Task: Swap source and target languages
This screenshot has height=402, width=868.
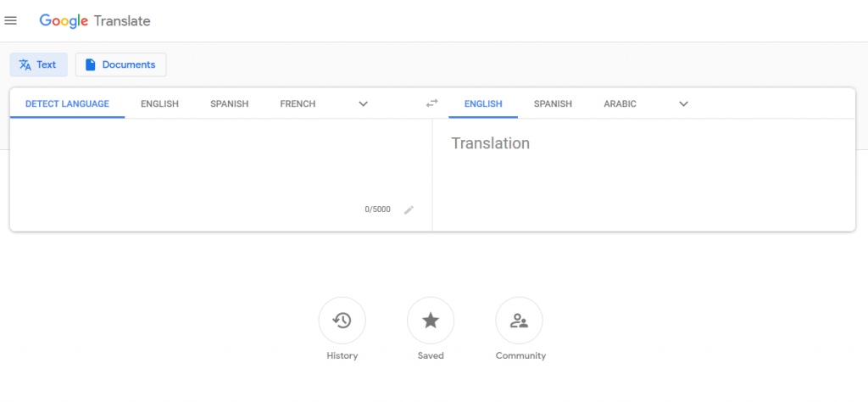Action: coord(431,103)
